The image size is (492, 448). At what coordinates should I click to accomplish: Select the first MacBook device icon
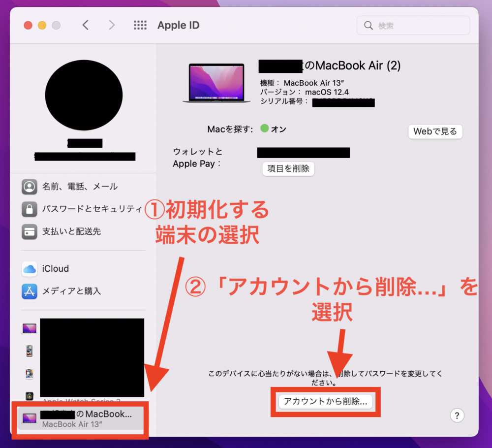point(30,328)
